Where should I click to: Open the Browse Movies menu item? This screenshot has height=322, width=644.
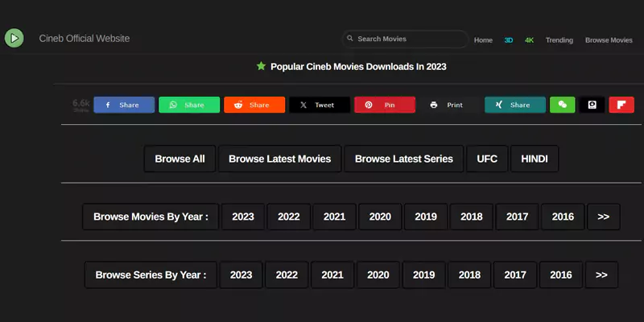coord(609,40)
